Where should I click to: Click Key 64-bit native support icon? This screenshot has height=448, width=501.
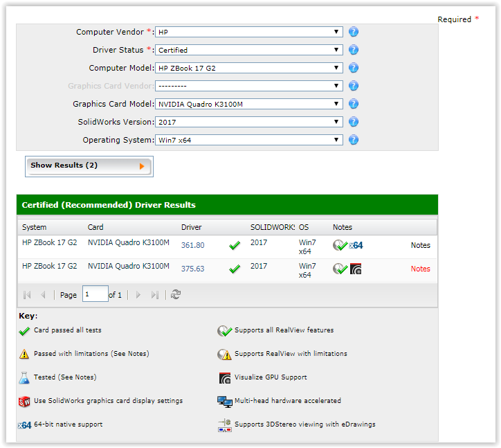pos(25,425)
